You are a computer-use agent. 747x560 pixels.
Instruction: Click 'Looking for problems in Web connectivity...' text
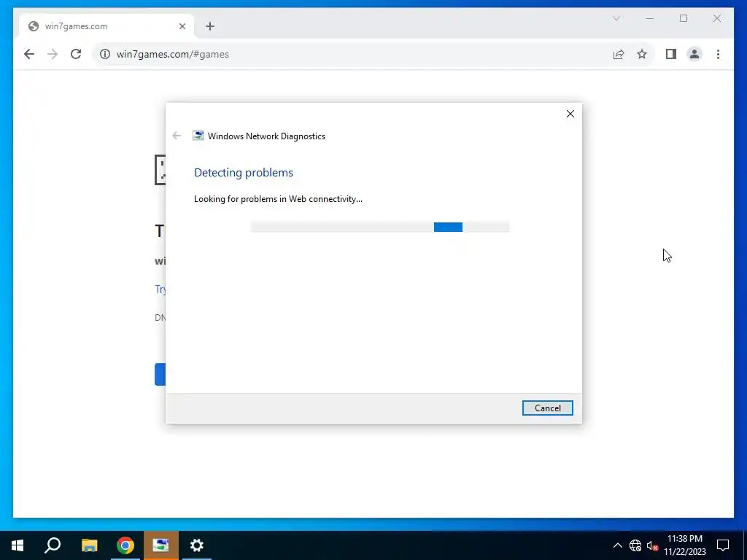278,199
